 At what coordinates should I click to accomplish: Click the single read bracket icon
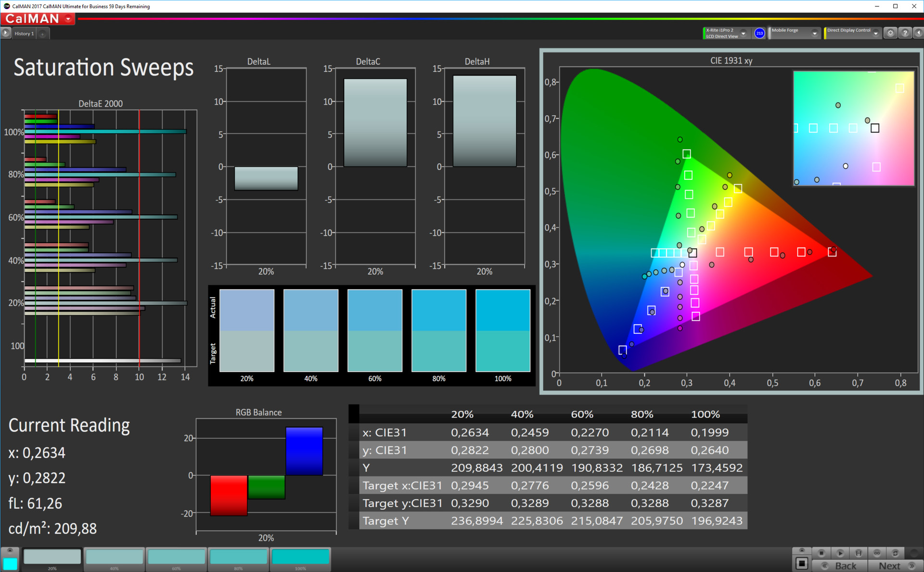pyautogui.click(x=858, y=553)
